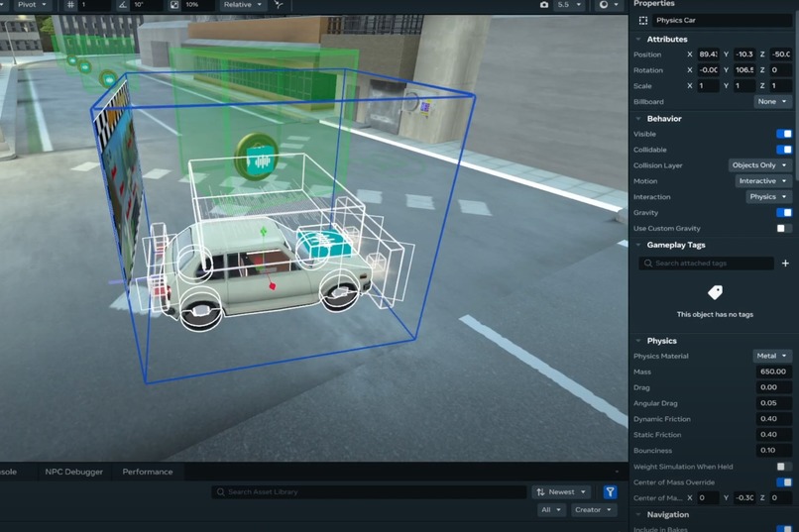Click the grid snap icon in toolbar
Screen dimensions: 799x532
click(70, 5)
